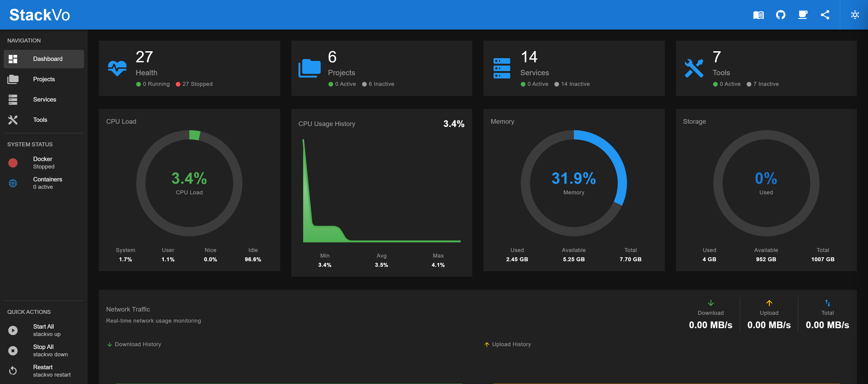
Task: Open the Download History link
Action: point(138,344)
